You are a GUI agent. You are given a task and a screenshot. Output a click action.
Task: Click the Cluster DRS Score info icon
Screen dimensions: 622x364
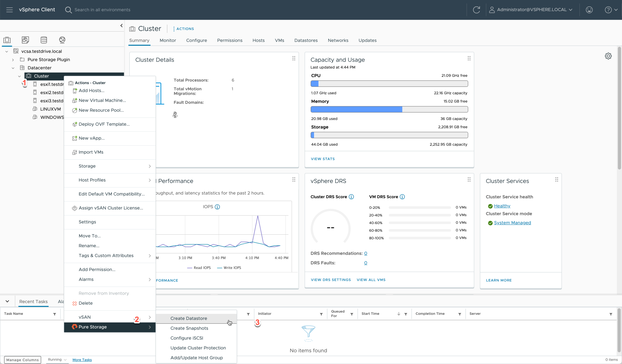(351, 197)
